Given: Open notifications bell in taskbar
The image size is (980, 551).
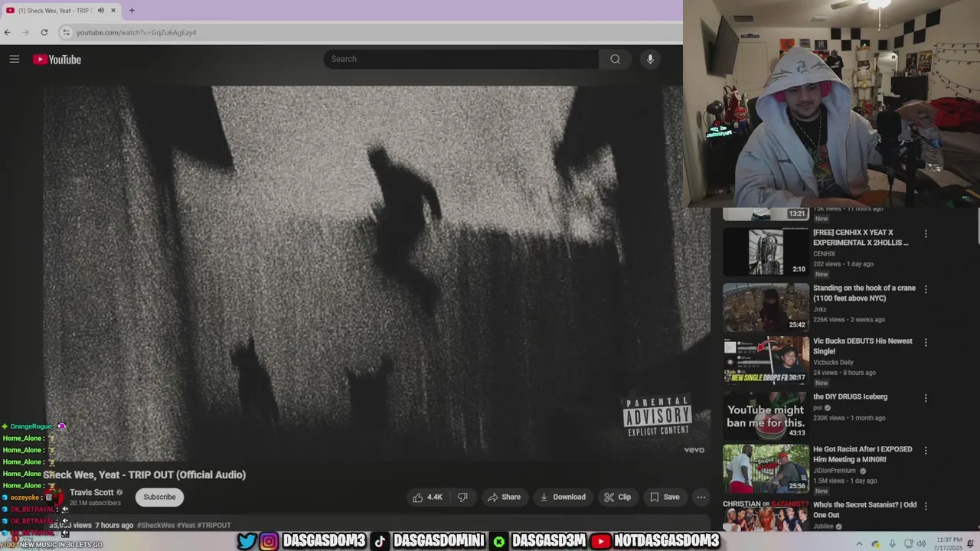Looking at the screenshot, I should pos(970,544).
